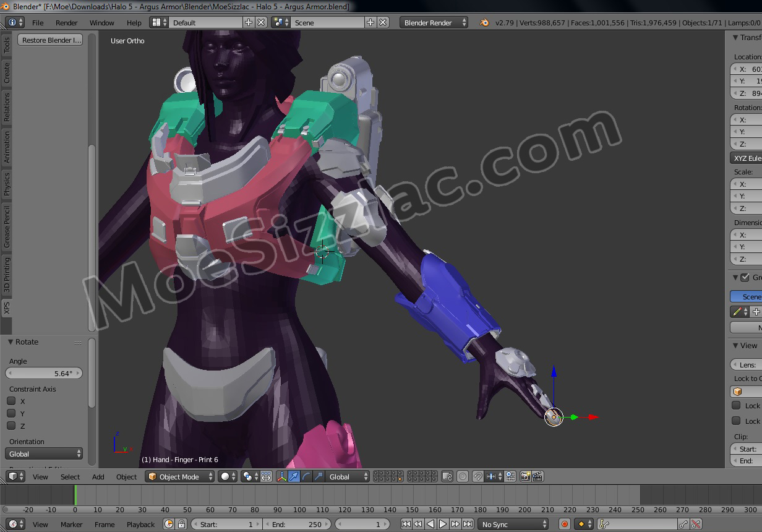Open the scene browse icon beside Scene field
The image size is (762, 532).
(x=281, y=22)
